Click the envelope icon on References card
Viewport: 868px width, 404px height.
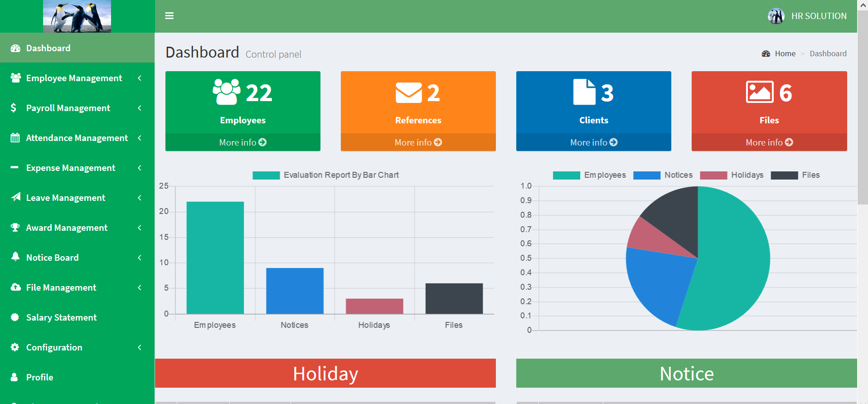408,93
